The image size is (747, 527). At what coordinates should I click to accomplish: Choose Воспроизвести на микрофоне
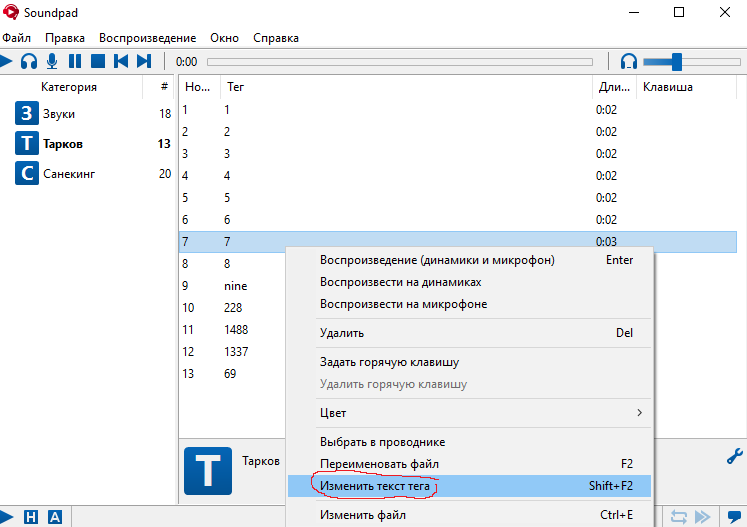[469, 304]
